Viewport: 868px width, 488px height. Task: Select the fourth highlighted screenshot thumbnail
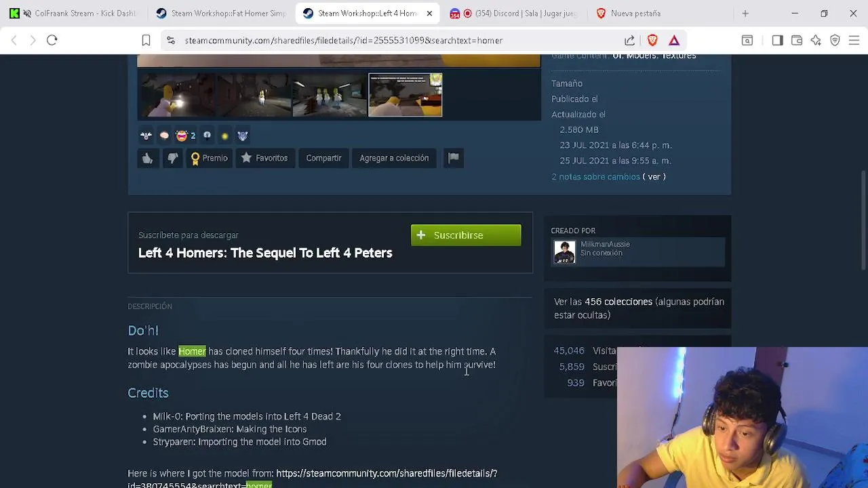(x=406, y=95)
